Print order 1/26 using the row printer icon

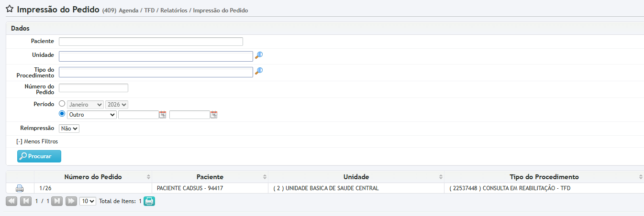pyautogui.click(x=20, y=188)
